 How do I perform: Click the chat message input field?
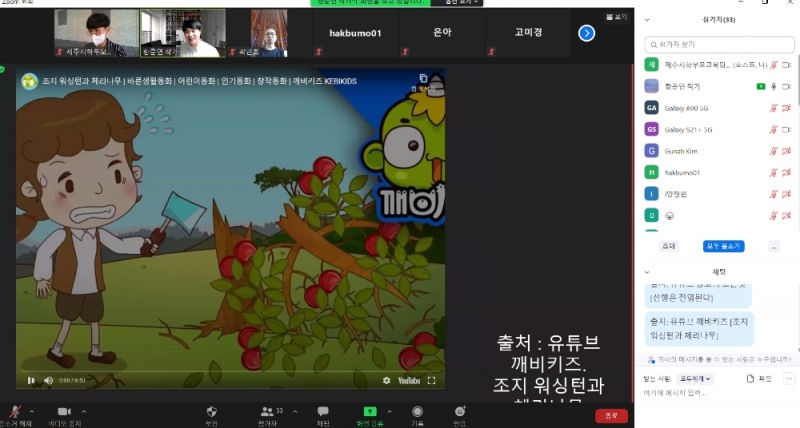coord(718,393)
